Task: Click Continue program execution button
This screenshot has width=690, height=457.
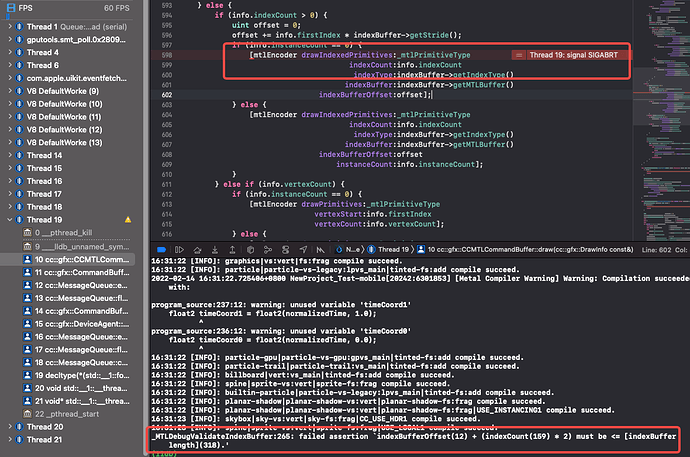Action: tap(179, 250)
